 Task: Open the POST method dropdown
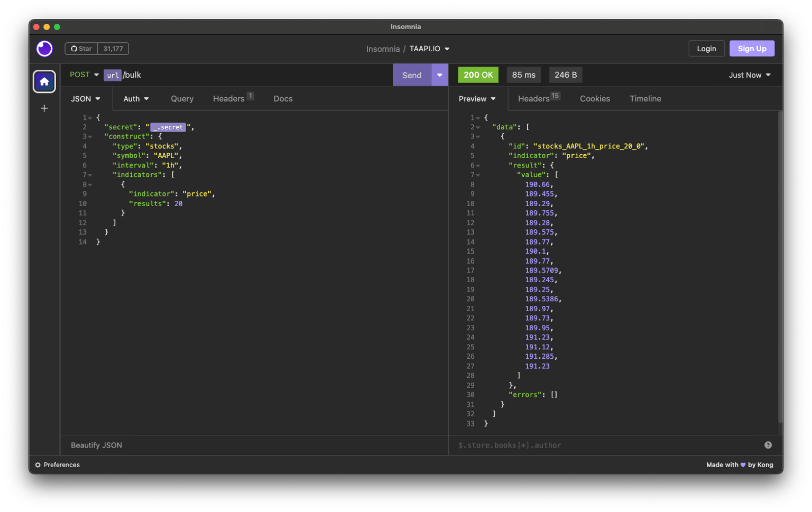tap(84, 75)
